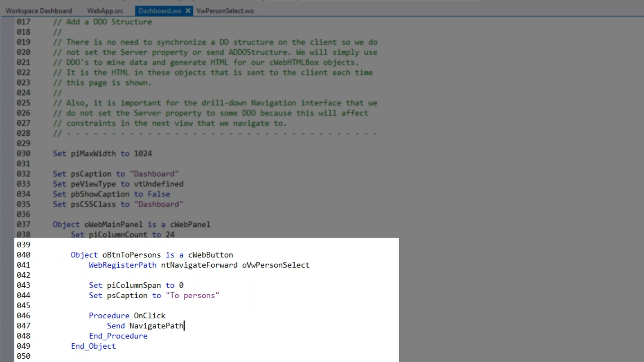
Task: Select the Dashboard.wo tab
Action: point(160,11)
